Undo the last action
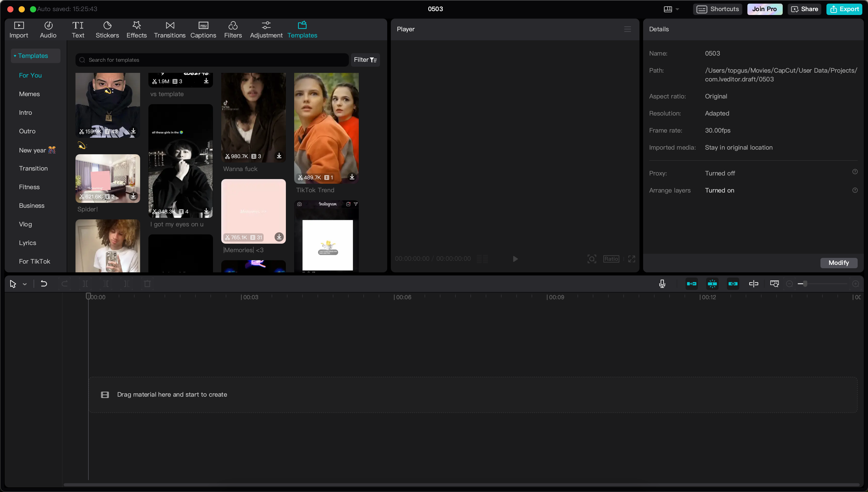Screen dimensions: 868x492 pyautogui.click(x=43, y=283)
